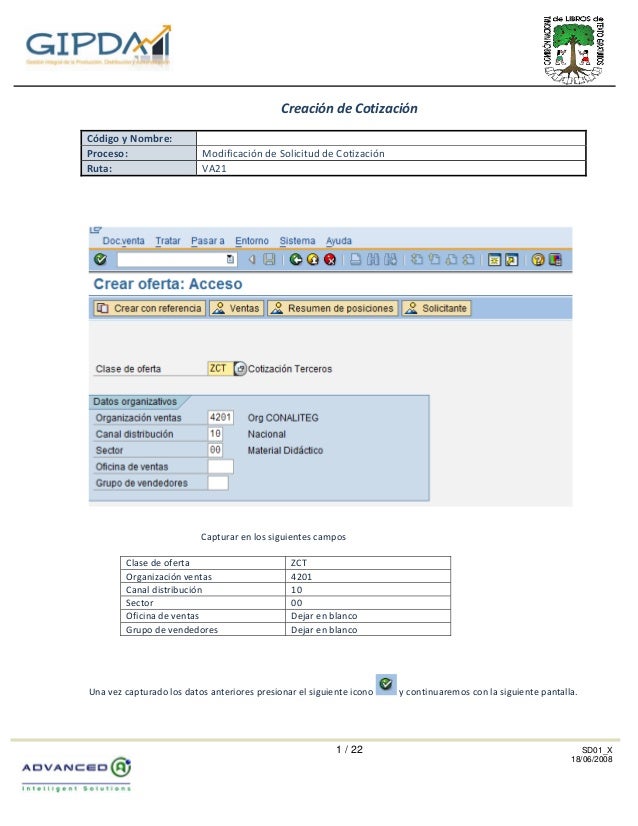Click the Find Next binoculars icon
The image size is (638, 826).
[x=390, y=259]
